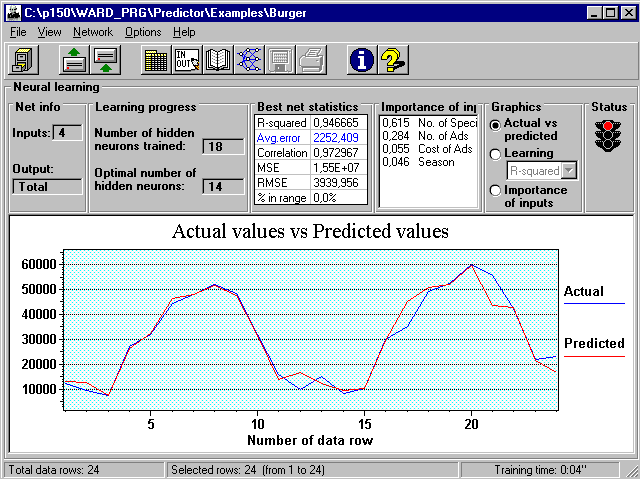Select the Learning graphics radio button

495,154
